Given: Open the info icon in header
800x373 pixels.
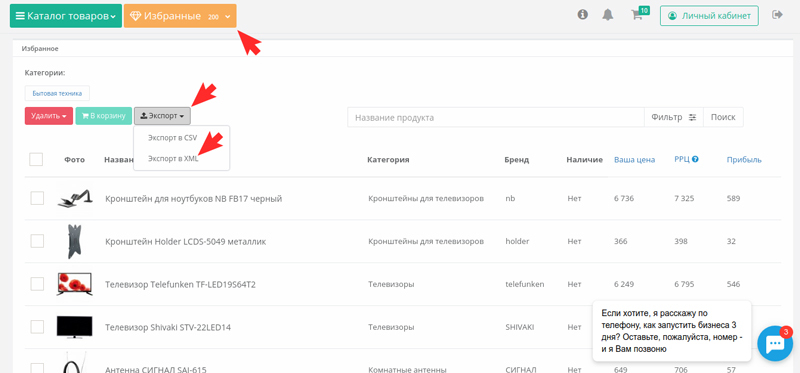Looking at the screenshot, I should [583, 15].
